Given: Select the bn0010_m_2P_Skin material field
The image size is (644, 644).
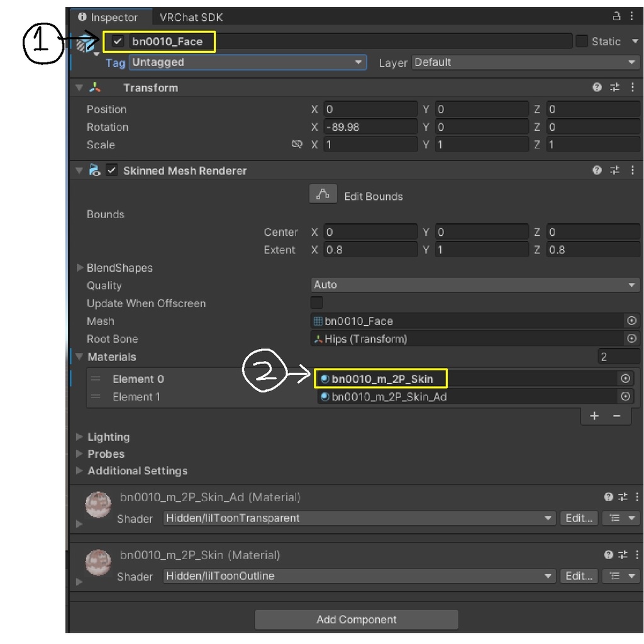Looking at the screenshot, I should click(467, 379).
